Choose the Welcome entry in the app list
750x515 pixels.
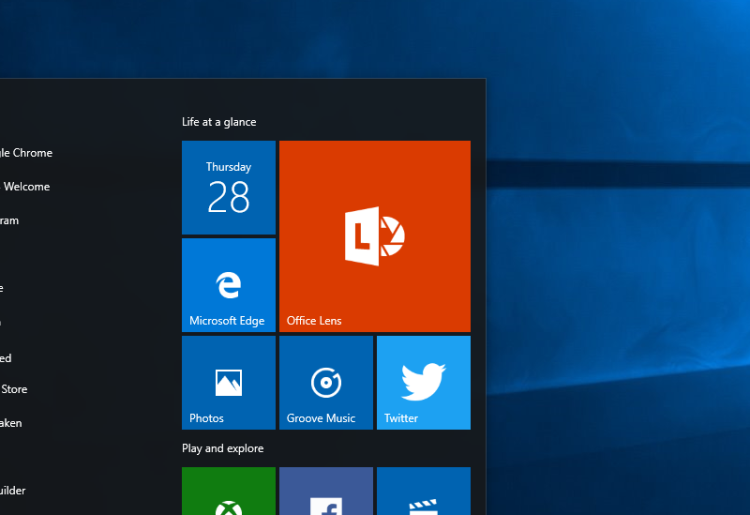pyautogui.click(x=26, y=186)
